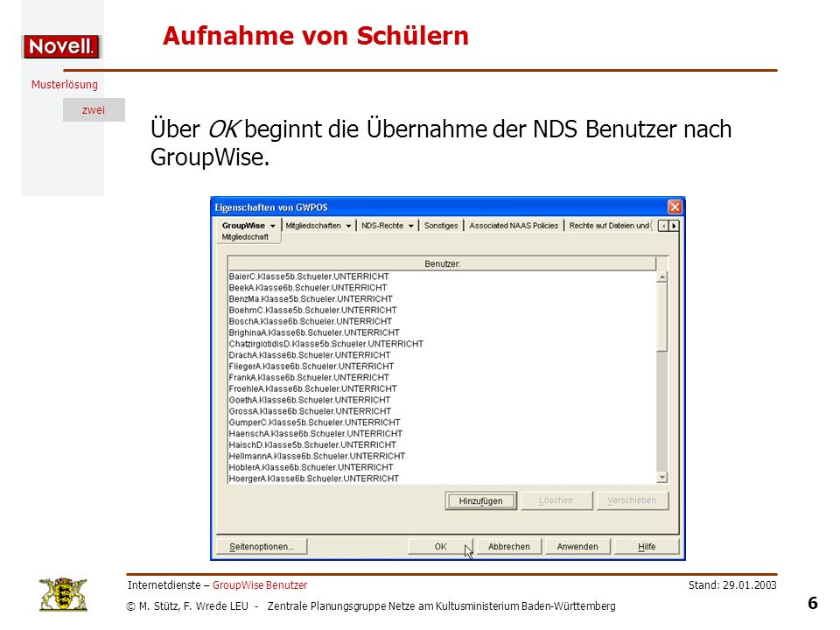Select user GoethA.Klasse6b.Schueler.UNTERRICHT
This screenshot has width=840, height=630.
click(310, 400)
